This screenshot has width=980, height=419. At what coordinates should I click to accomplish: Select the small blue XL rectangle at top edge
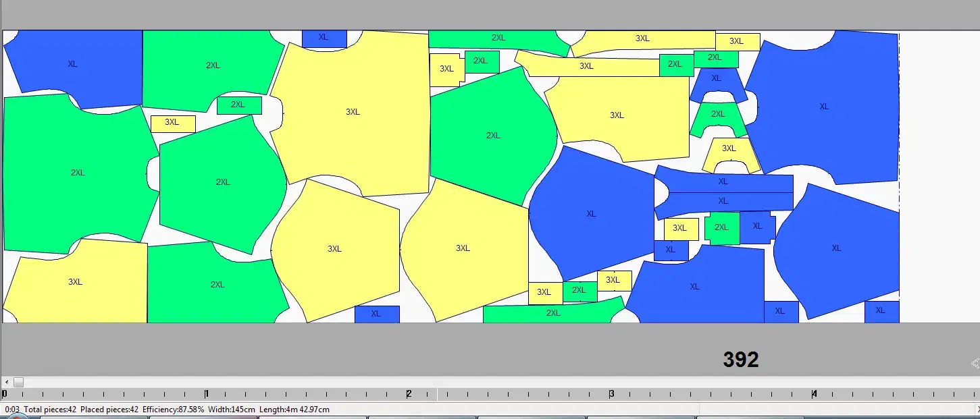coord(324,38)
